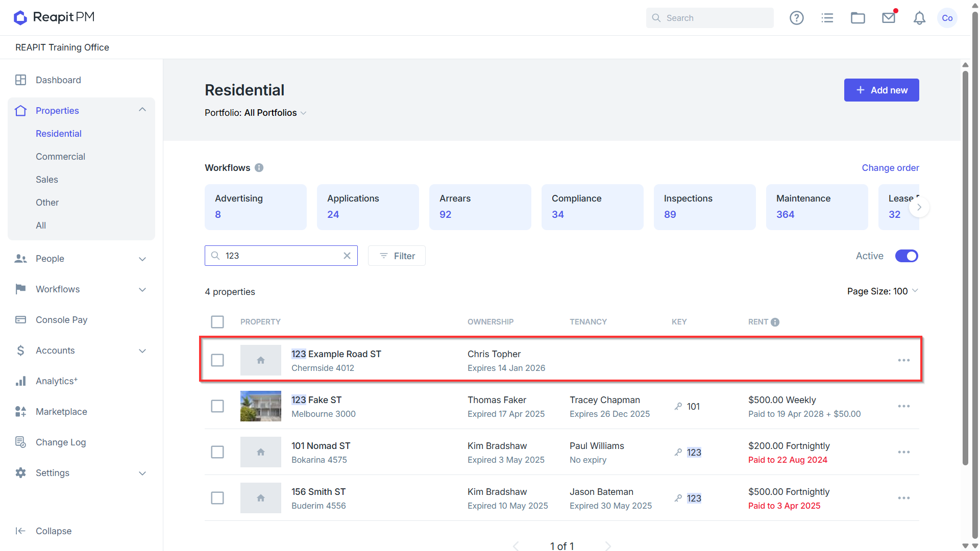Select Sales in sidebar
The width and height of the screenshot is (980, 551).
[x=47, y=180]
